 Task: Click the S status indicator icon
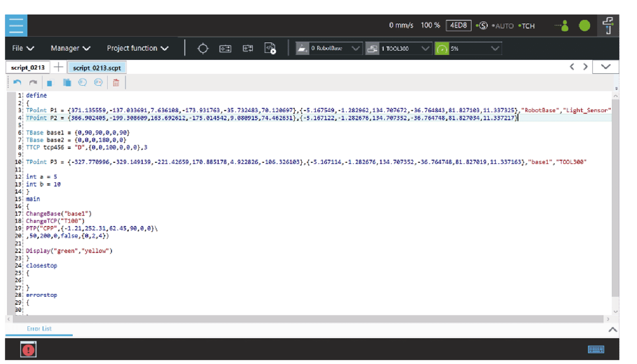tap(483, 26)
